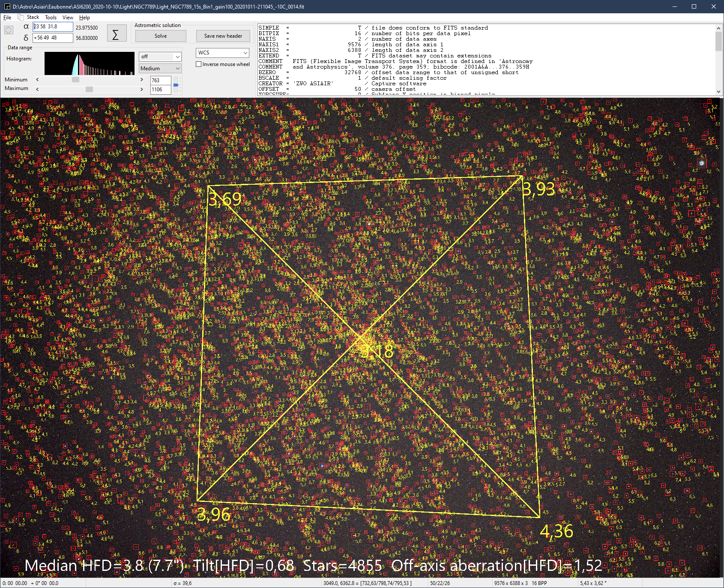This screenshot has height=588, width=724.
Task: Click the top-right corner HFD value 3,93
Action: [x=539, y=189]
